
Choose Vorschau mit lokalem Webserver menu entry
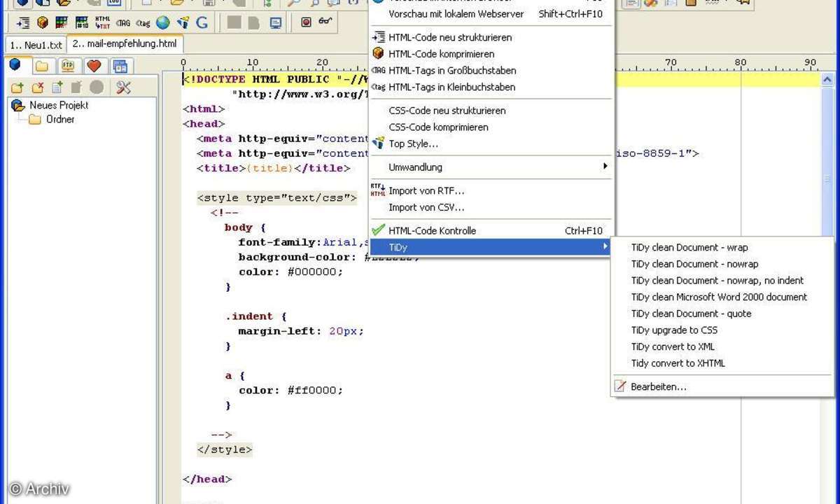pos(491,13)
